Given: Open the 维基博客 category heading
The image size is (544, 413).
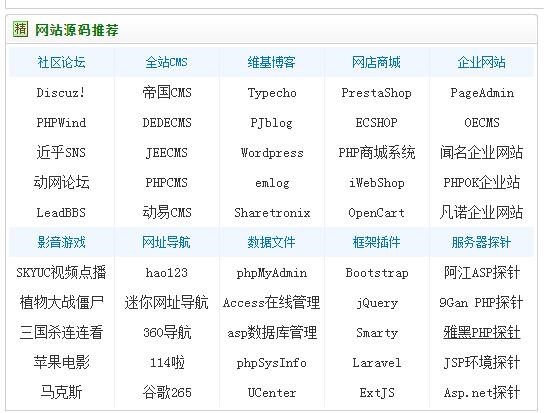Looking at the screenshot, I should [272, 62].
